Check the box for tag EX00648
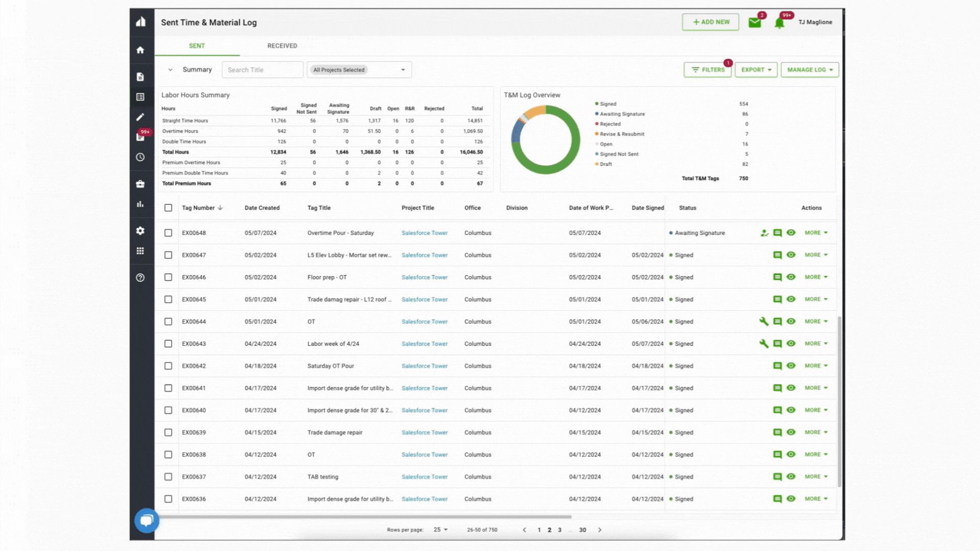This screenshot has width=980, height=551. (168, 233)
